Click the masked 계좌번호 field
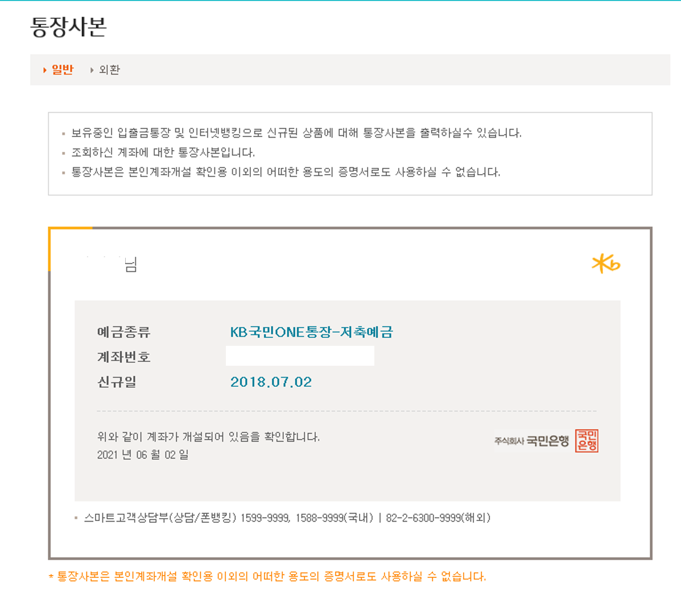 [x=300, y=356]
